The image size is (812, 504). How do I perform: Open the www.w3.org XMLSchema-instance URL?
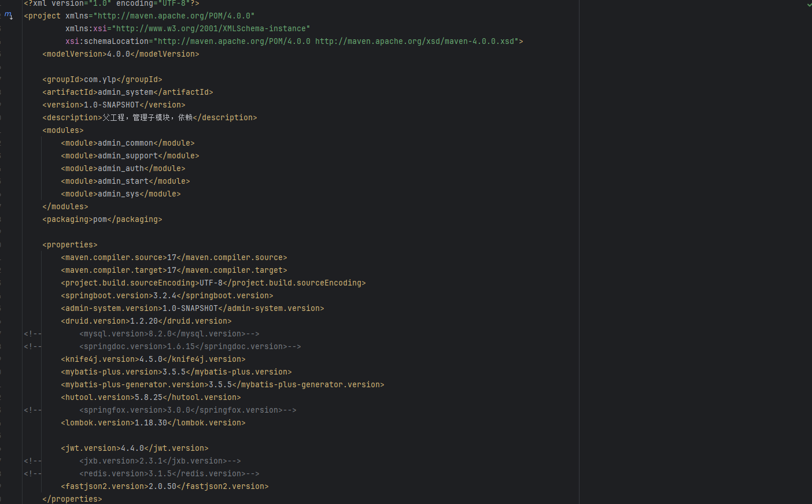tap(211, 28)
